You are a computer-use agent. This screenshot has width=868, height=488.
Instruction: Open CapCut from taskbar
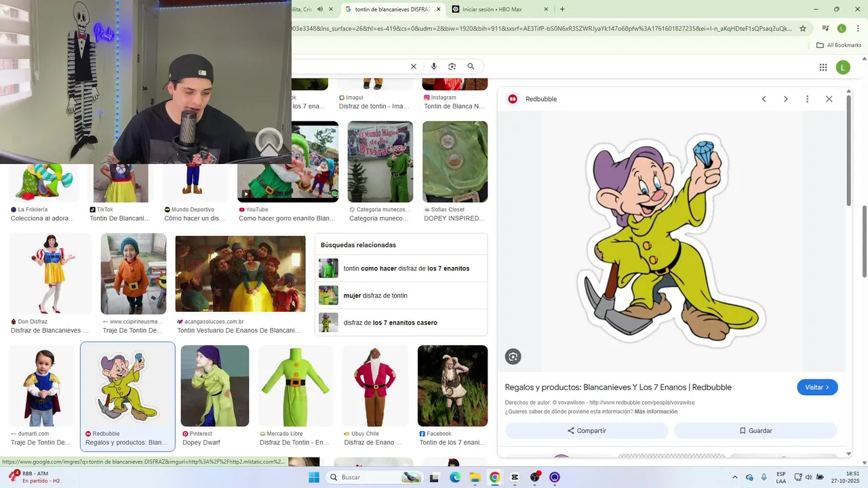tap(515, 477)
